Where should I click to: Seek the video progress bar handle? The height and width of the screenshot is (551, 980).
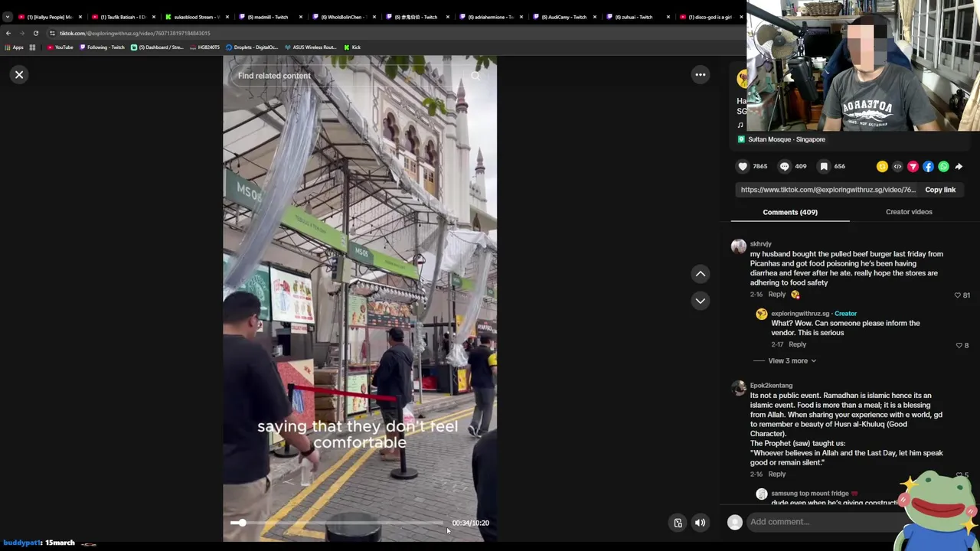click(x=242, y=523)
